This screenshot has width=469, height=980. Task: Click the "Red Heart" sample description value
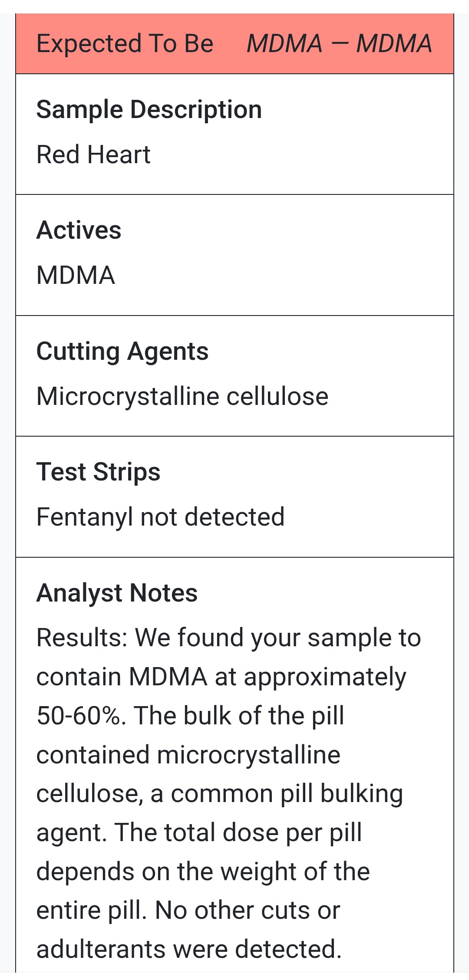pos(93,155)
